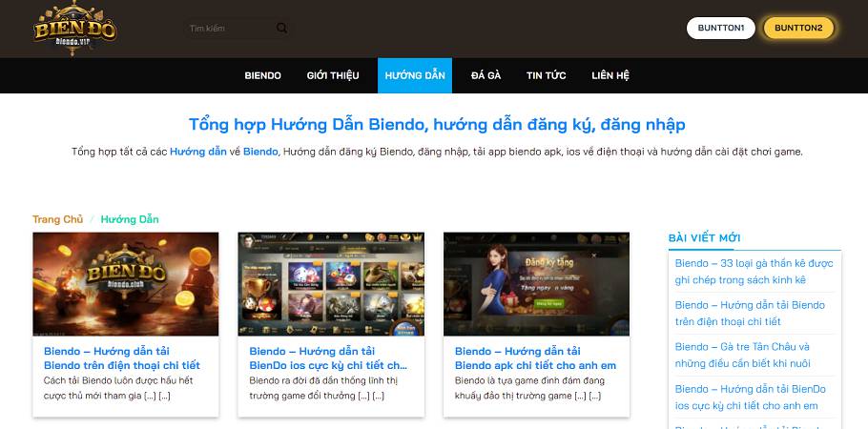Open the BIENDO menu item
Viewport: 868px width, 429px height.
point(263,76)
